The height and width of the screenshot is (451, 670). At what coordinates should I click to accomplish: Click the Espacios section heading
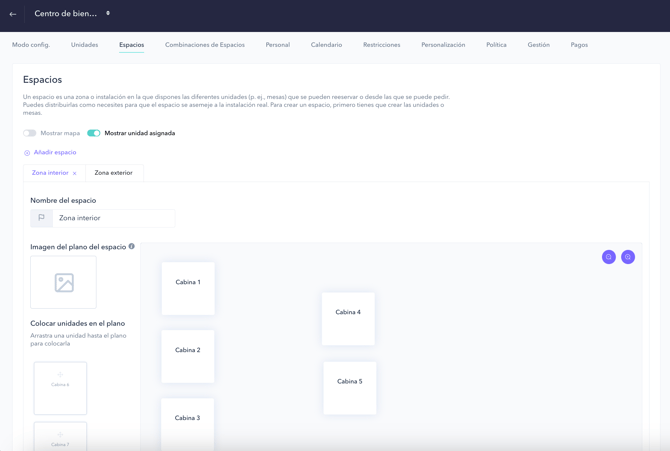click(42, 80)
